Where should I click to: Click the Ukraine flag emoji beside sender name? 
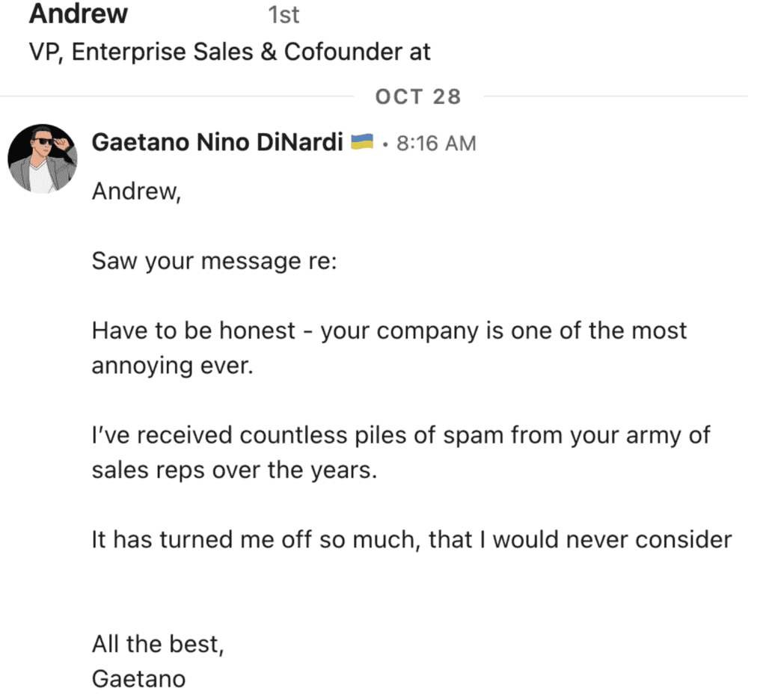point(362,142)
